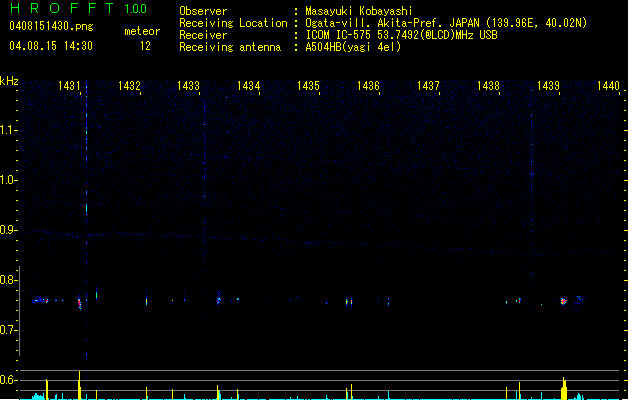
Task: Click the 1440 time axis label
Action: pyautogui.click(x=608, y=86)
